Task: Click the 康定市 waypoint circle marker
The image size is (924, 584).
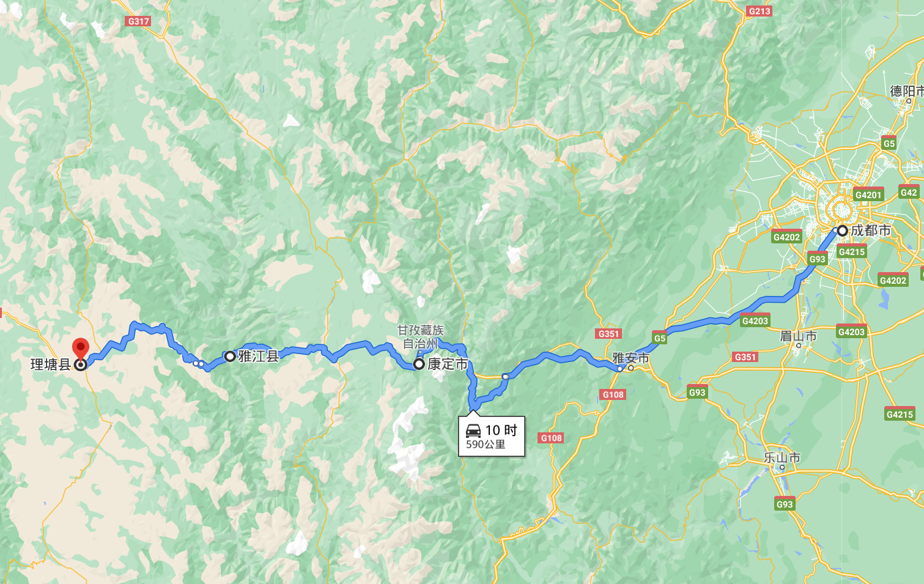Action: 419,364
